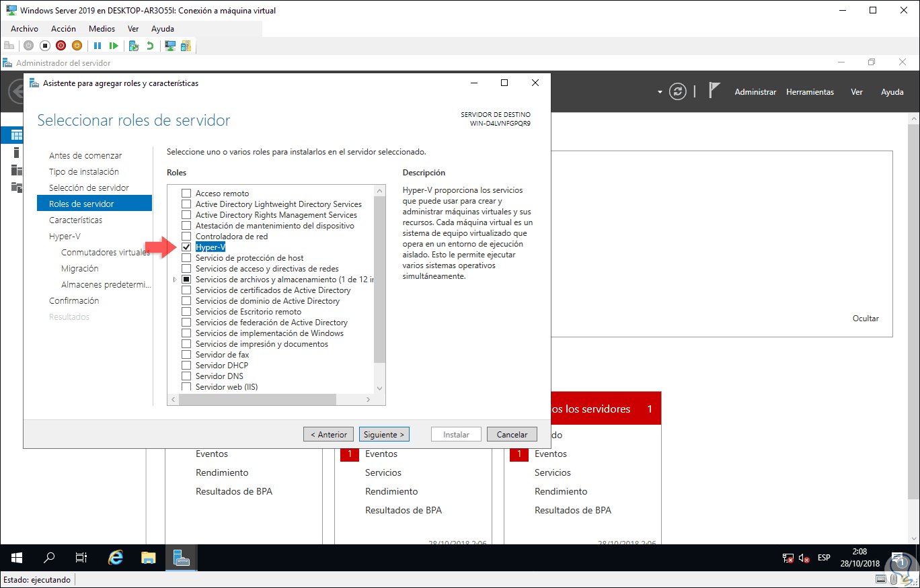This screenshot has height=588, width=920.
Task: Check the Acceso remoto role checkbox
Action: click(x=186, y=194)
